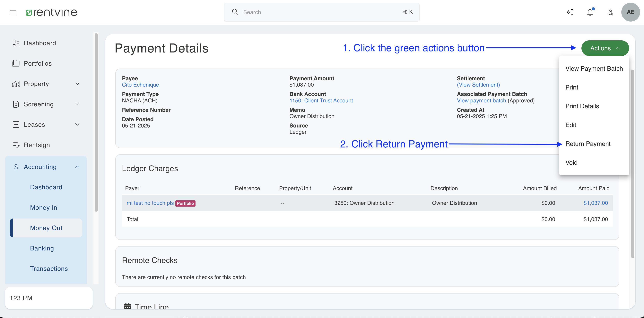Click Return Payment in Actions menu
Screen dimensions: 644x318
click(x=594, y=144)
